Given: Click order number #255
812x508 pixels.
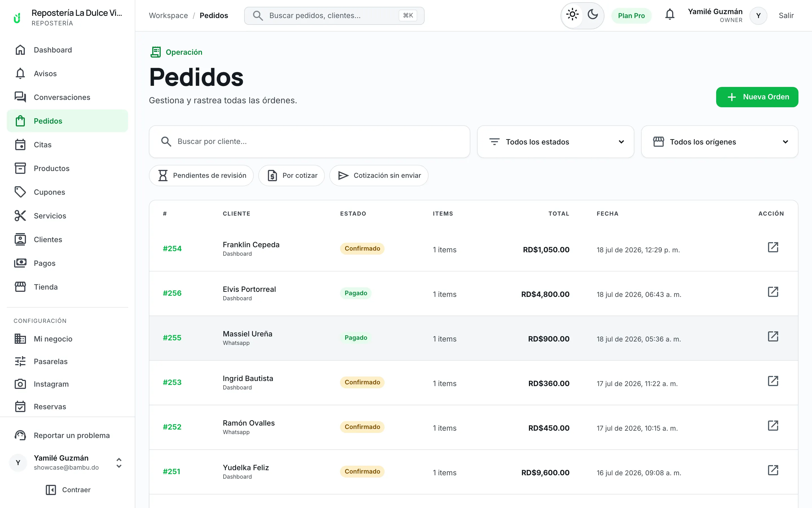Looking at the screenshot, I should [x=172, y=338].
